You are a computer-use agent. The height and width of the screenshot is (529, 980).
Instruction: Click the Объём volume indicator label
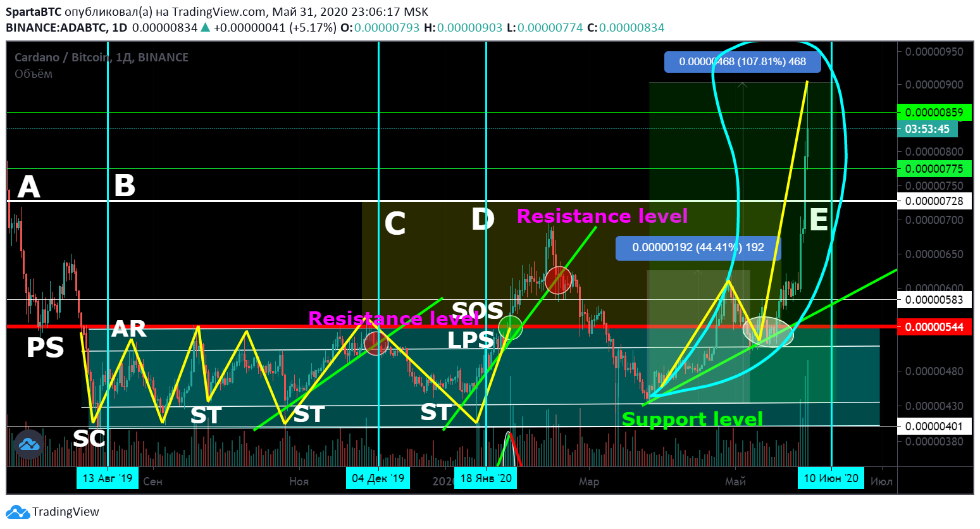(x=34, y=74)
